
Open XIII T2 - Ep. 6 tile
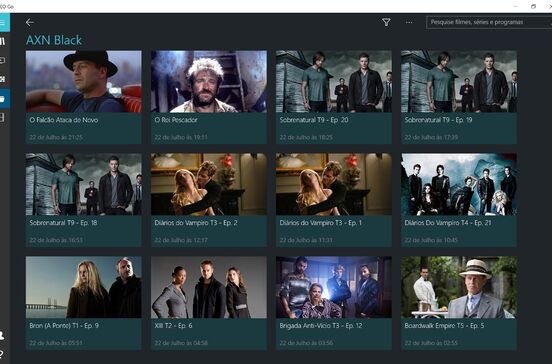(x=209, y=303)
